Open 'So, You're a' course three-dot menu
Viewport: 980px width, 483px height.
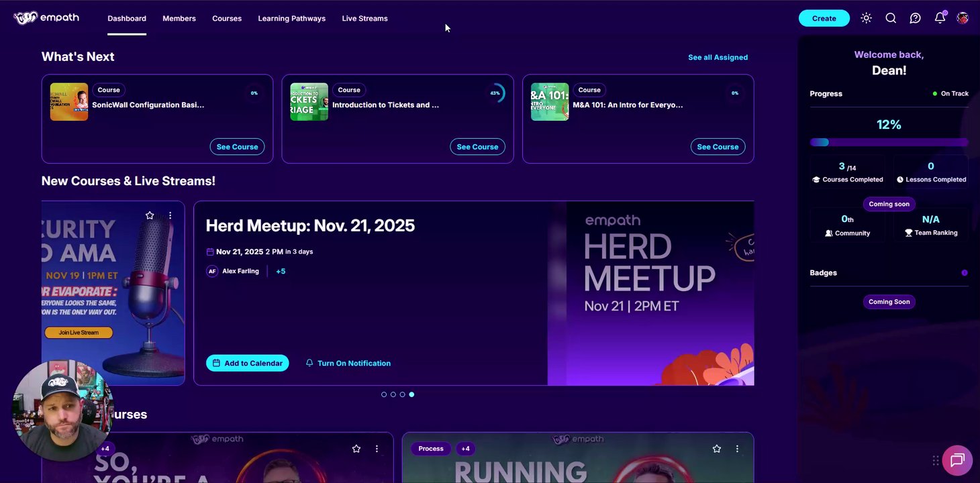pyautogui.click(x=377, y=449)
